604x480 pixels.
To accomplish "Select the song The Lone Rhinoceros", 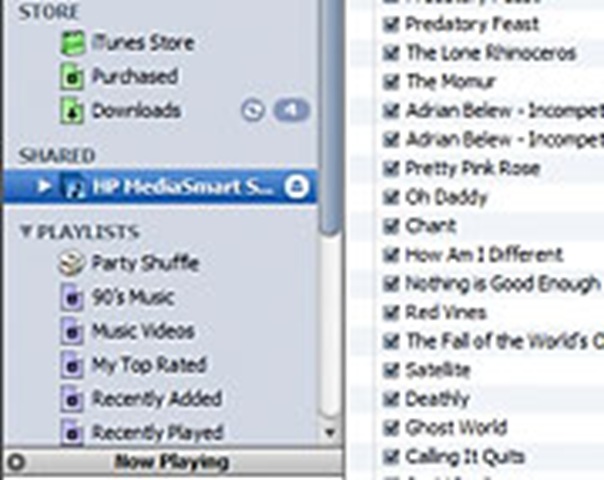I will coord(491,53).
